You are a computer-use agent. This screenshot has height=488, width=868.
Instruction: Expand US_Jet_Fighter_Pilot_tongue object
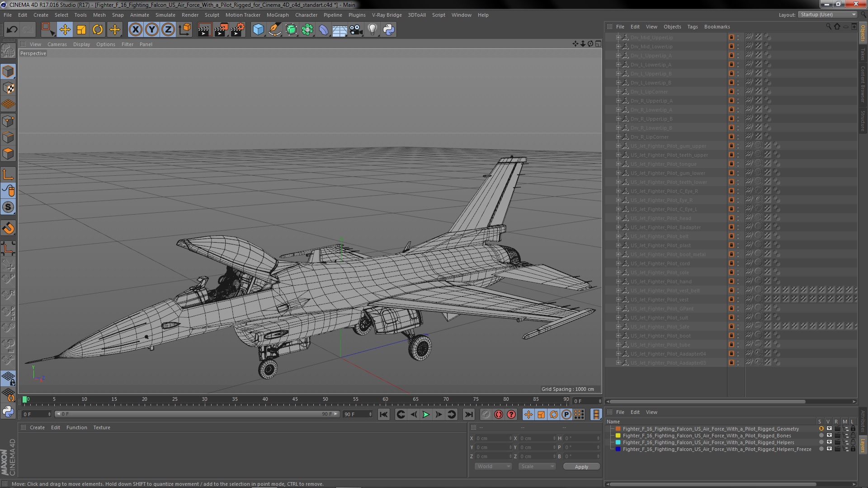point(618,164)
